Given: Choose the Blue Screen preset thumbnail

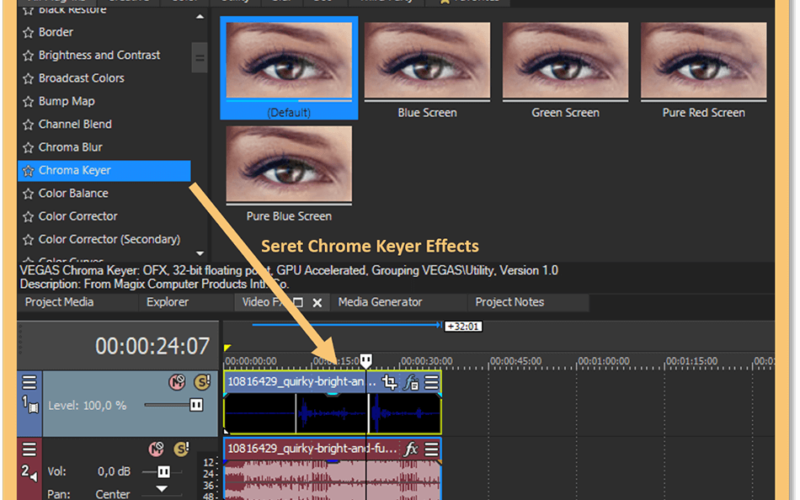Looking at the screenshot, I should [427, 60].
